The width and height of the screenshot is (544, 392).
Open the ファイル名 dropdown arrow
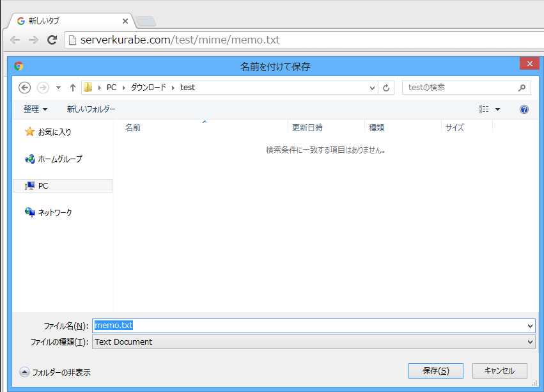tap(530, 325)
